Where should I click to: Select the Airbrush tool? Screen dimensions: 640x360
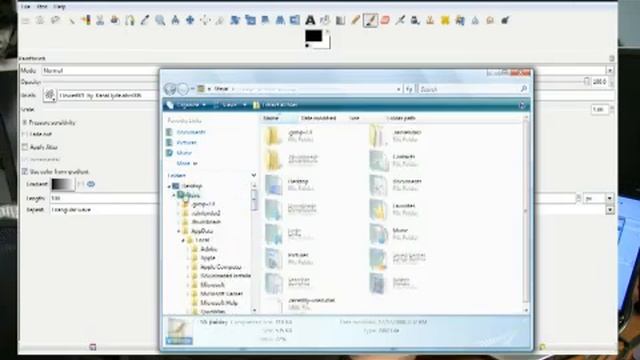[x=400, y=20]
